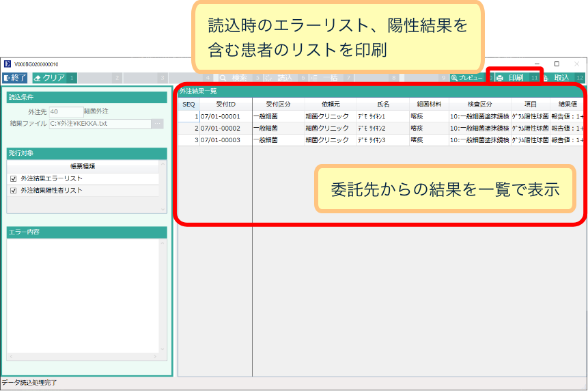Screen dimensions: 588x391
Task: Click the 外注先 code input field
Action: click(66, 111)
